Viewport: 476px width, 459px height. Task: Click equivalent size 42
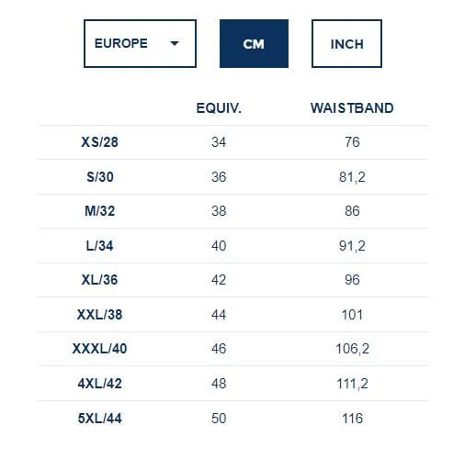tap(219, 280)
